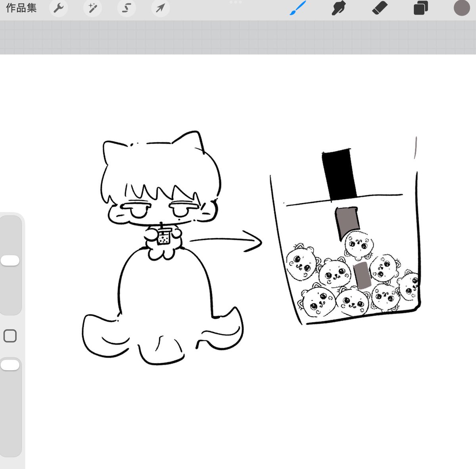Screen dimensions: 476x469
Task: Open the Layers panel
Action: [420, 8]
